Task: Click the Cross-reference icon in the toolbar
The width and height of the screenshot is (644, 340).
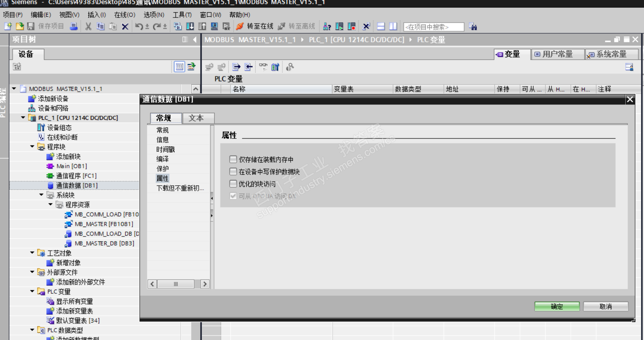Action: tap(366, 26)
